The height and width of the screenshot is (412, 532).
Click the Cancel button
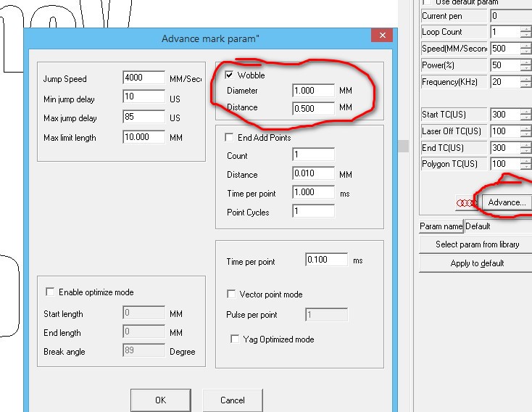pos(232,400)
